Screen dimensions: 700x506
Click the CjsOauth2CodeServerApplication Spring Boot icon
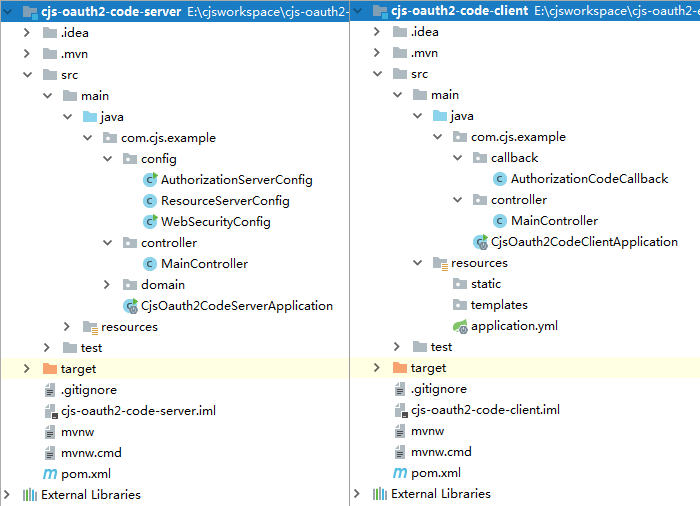click(130, 306)
